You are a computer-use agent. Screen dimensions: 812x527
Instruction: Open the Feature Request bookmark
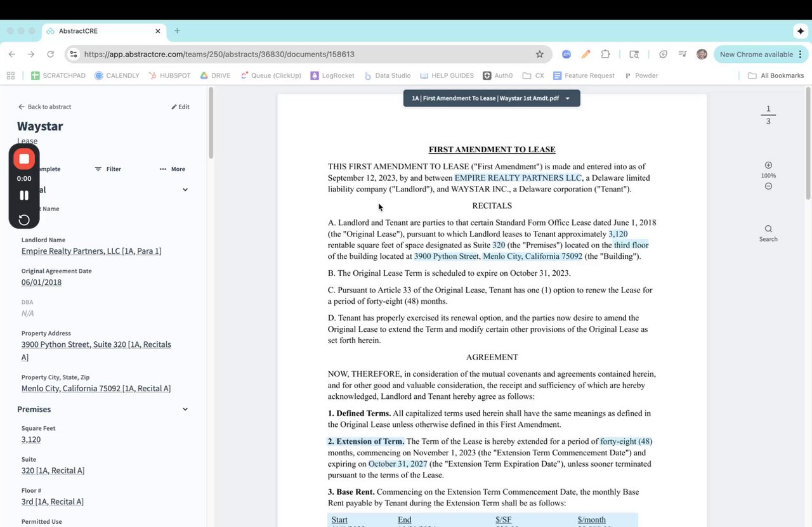[x=584, y=75]
